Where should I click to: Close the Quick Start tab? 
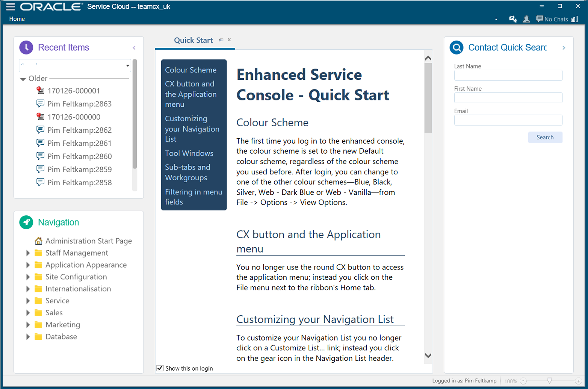pos(229,39)
